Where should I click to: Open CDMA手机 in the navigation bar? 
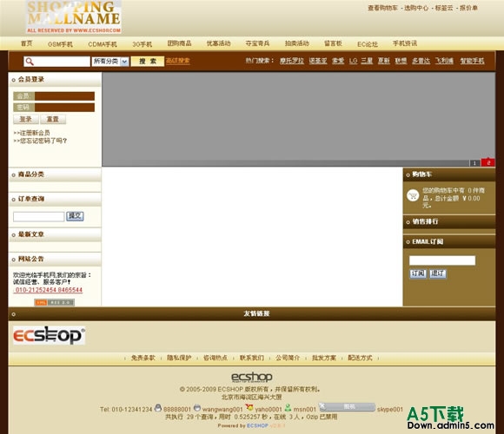103,44
